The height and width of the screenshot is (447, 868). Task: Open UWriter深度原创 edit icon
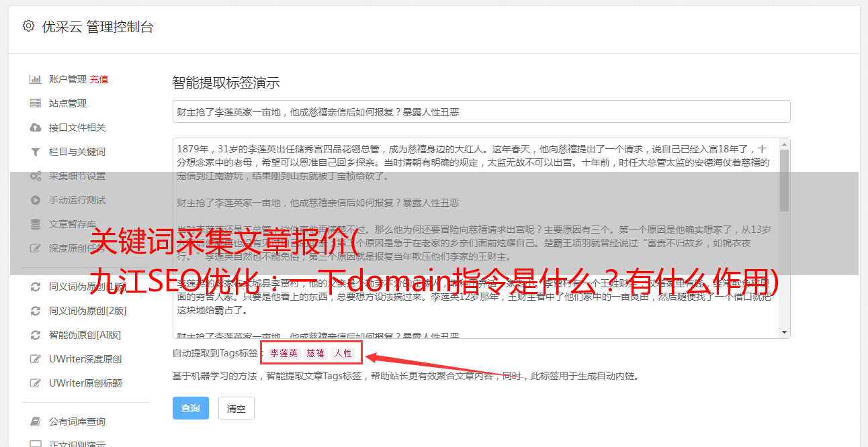pyautogui.click(x=36, y=359)
